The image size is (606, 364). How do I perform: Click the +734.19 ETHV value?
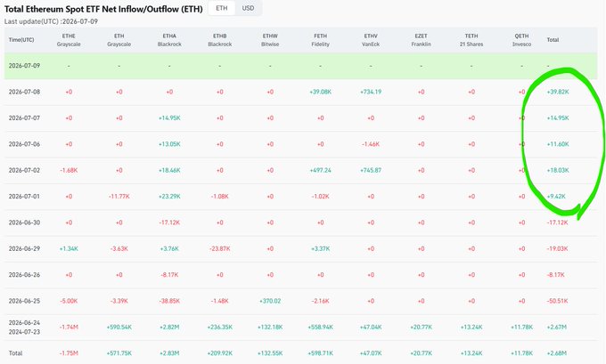371,92
